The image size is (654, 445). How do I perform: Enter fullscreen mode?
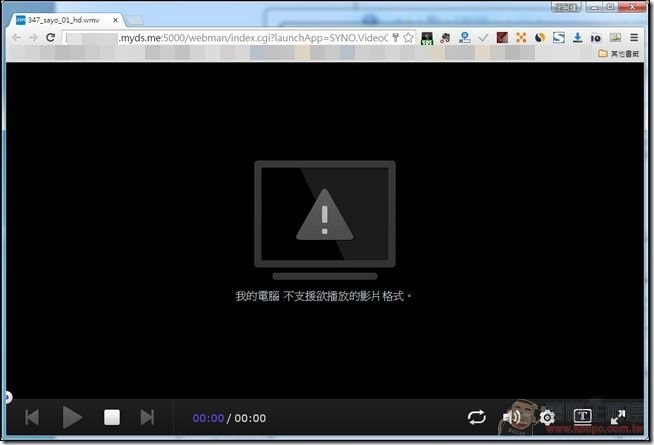618,417
